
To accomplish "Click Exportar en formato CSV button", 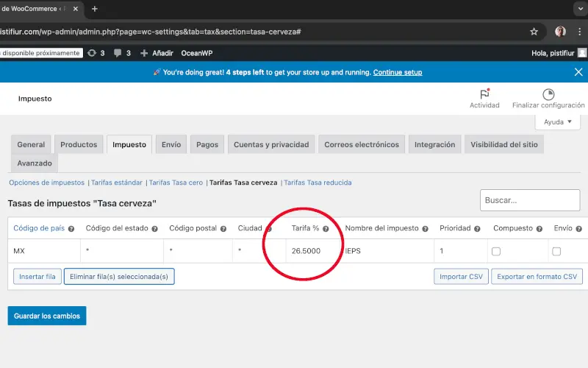I will pyautogui.click(x=537, y=277).
